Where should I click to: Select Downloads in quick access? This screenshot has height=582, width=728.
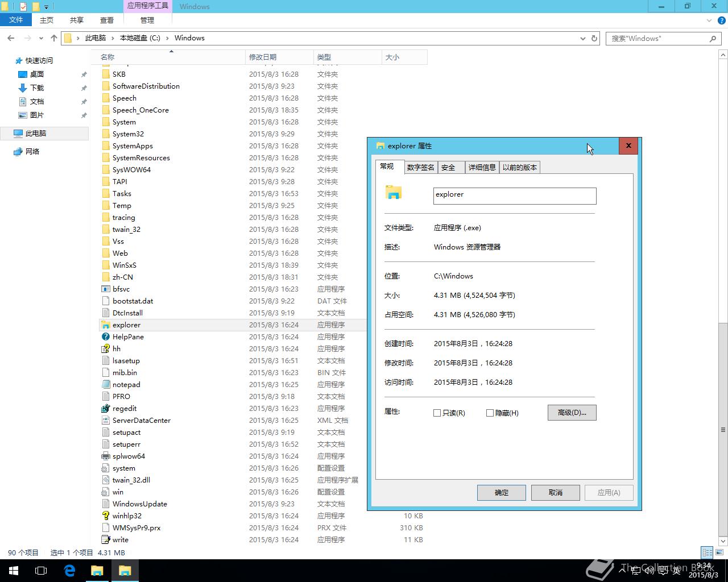(x=36, y=88)
